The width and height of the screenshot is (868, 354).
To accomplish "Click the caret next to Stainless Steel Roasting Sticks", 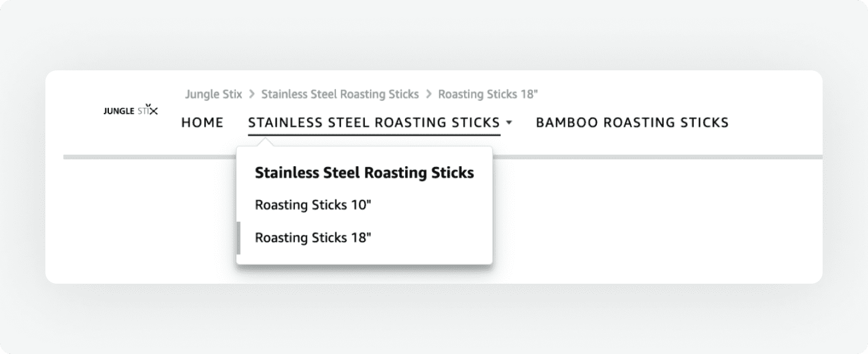I will tap(509, 123).
